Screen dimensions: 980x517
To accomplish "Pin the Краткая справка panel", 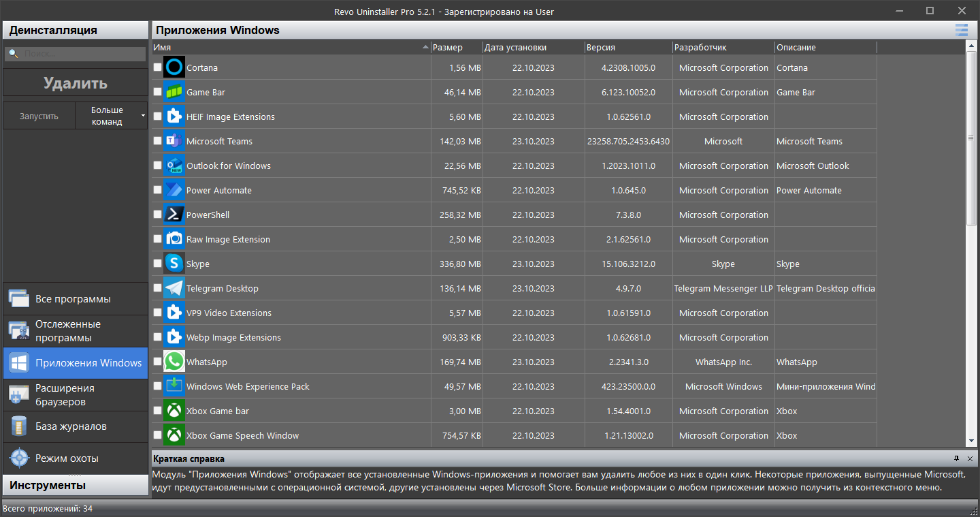I will tap(956, 458).
